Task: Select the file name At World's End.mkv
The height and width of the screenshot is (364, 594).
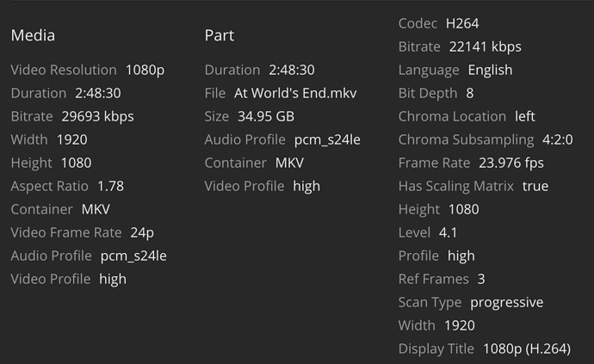Action: point(295,93)
